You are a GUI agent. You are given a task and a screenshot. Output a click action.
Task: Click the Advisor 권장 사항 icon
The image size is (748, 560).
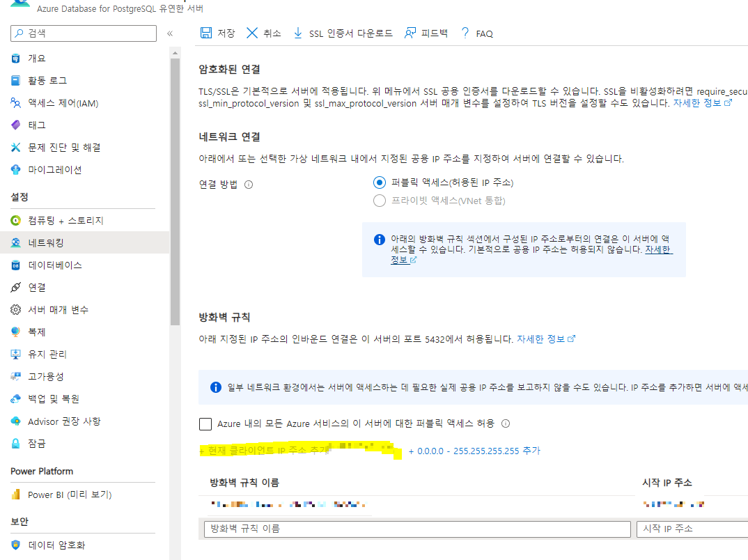tap(16, 421)
